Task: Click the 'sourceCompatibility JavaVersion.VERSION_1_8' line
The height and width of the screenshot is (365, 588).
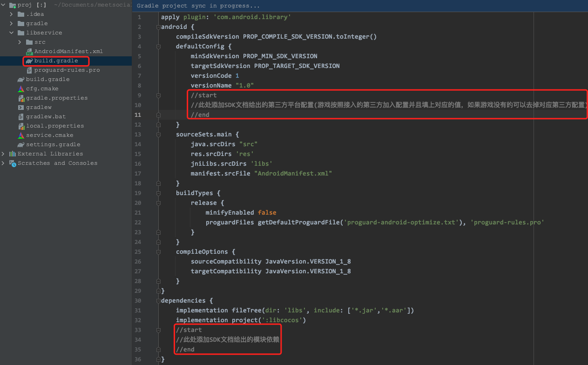Action: [271, 262]
